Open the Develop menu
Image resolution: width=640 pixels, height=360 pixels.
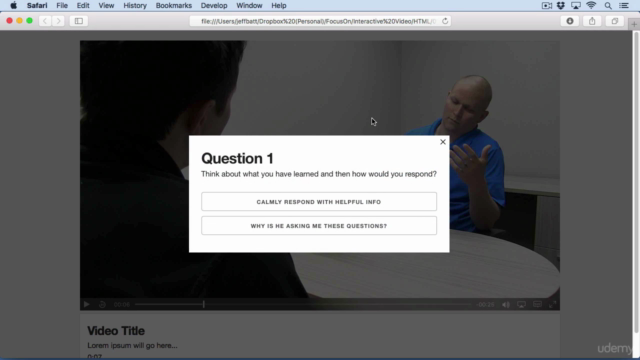tap(214, 6)
